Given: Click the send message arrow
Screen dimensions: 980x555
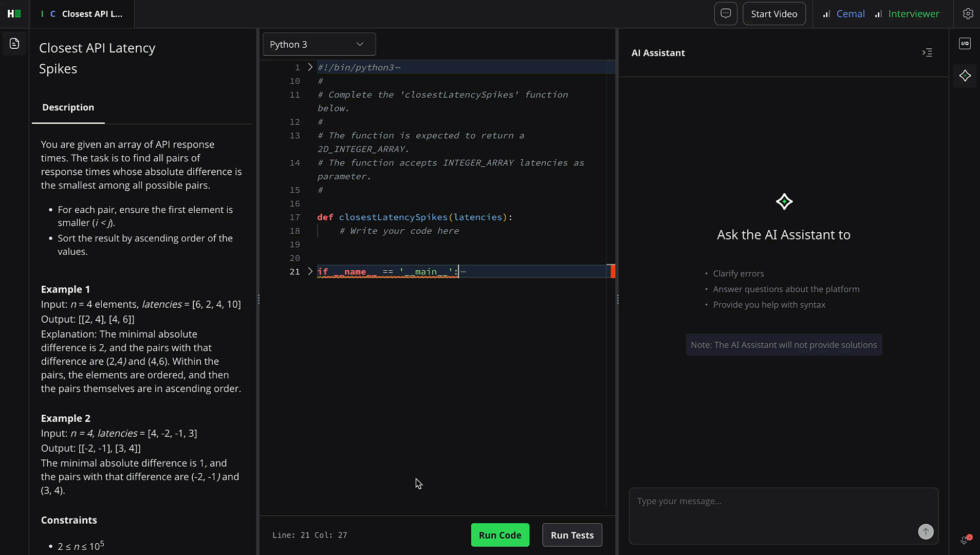Looking at the screenshot, I should (x=925, y=531).
